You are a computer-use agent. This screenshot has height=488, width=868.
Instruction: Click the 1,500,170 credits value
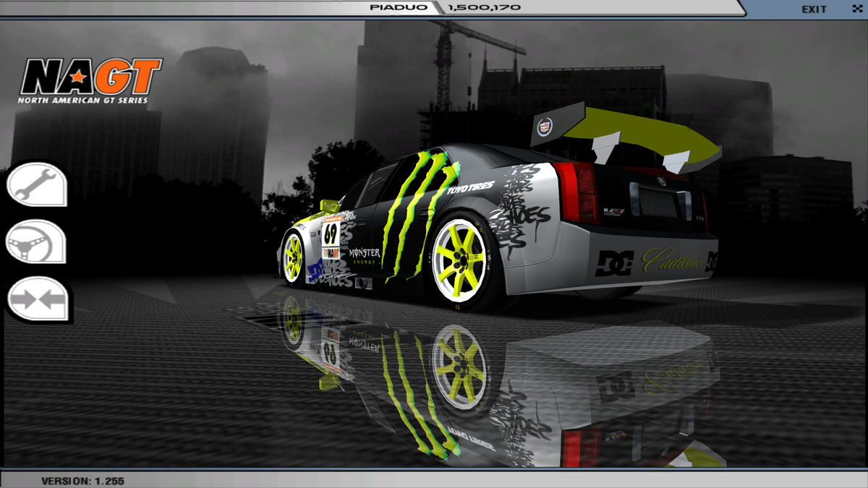pos(484,8)
